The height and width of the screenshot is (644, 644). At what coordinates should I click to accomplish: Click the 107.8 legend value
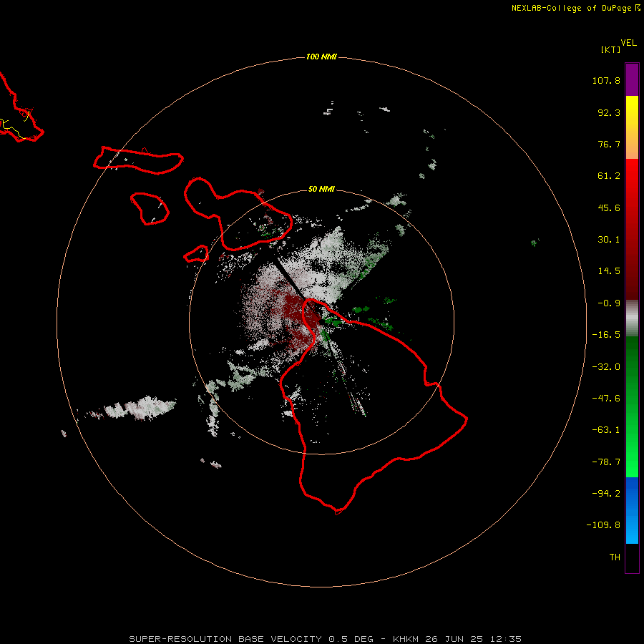606,80
